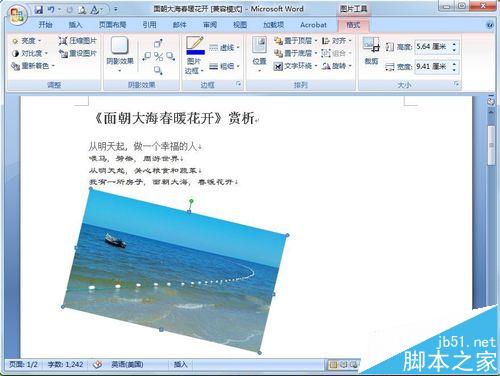This screenshot has width=500, height=376.
Task: Nudge shadow up icon
Action: point(158,43)
